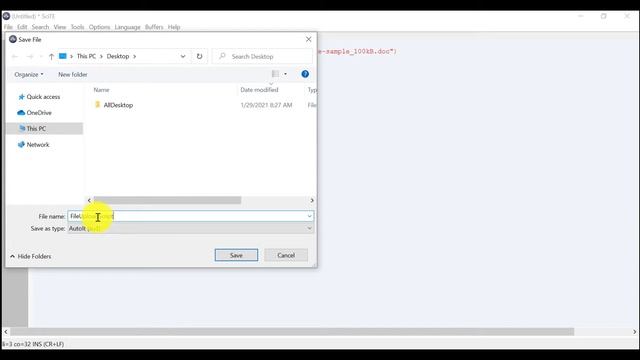Click the Save button in the dialog
This screenshot has height=360, width=640.
(x=236, y=255)
